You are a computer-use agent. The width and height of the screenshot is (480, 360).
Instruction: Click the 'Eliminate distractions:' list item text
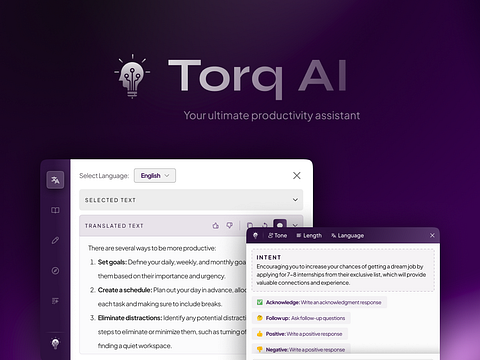click(x=130, y=318)
